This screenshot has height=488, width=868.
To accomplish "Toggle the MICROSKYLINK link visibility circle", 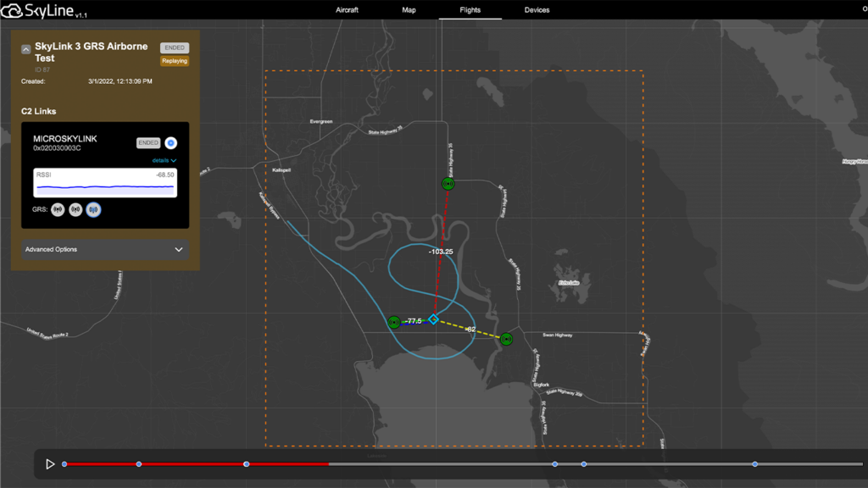I will click(x=171, y=142).
